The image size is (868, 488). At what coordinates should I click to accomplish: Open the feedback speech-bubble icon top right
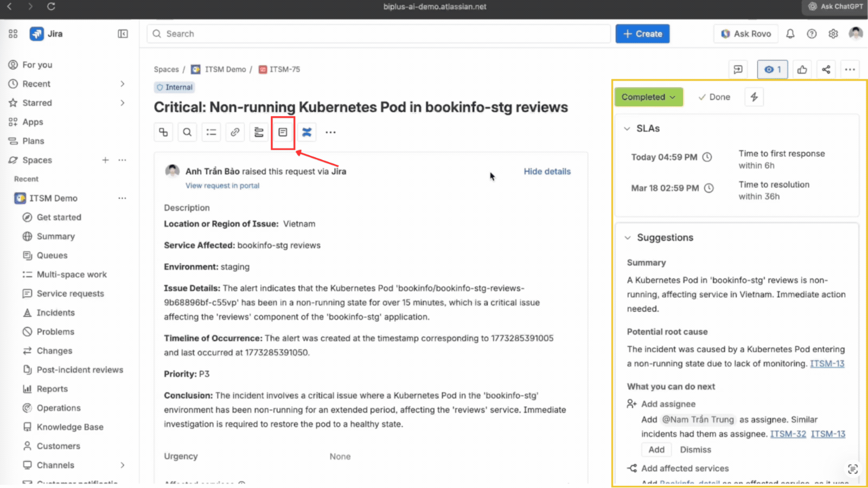tap(738, 69)
